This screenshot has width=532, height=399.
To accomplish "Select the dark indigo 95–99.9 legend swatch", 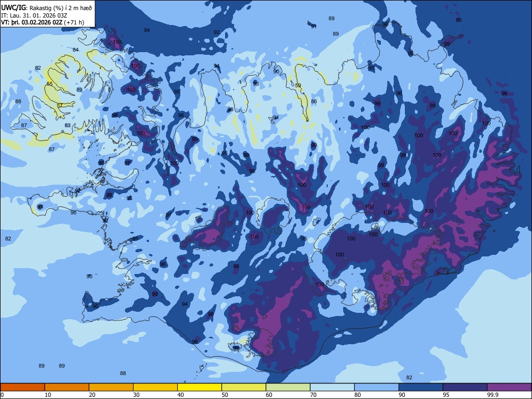I will point(465,387).
